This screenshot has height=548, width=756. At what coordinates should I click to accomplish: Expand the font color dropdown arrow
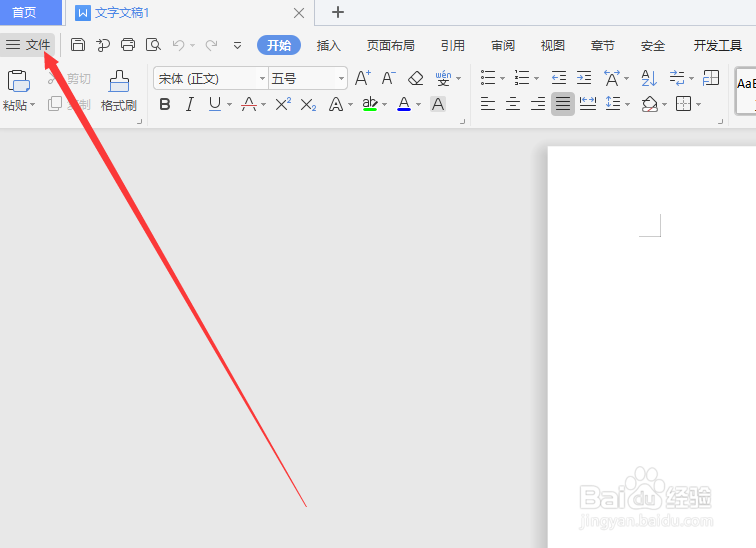click(x=418, y=105)
